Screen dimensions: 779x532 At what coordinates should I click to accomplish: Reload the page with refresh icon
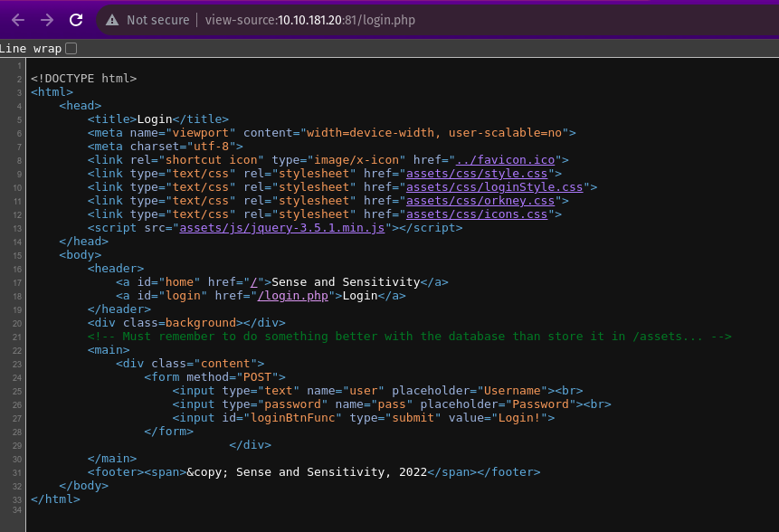click(x=76, y=20)
